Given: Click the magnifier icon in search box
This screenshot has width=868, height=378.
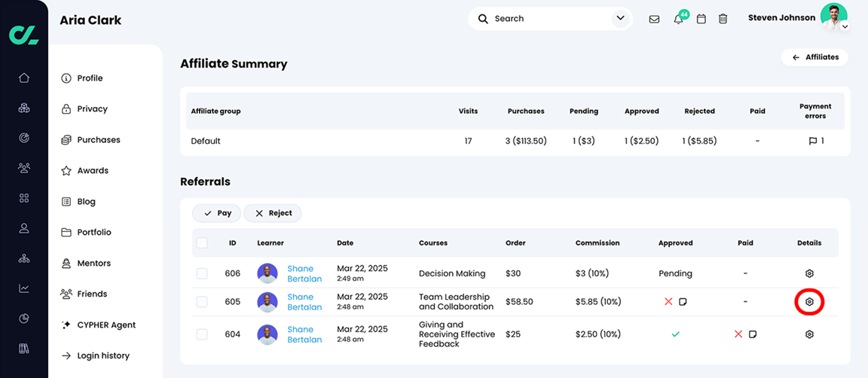Looking at the screenshot, I should coord(483,19).
